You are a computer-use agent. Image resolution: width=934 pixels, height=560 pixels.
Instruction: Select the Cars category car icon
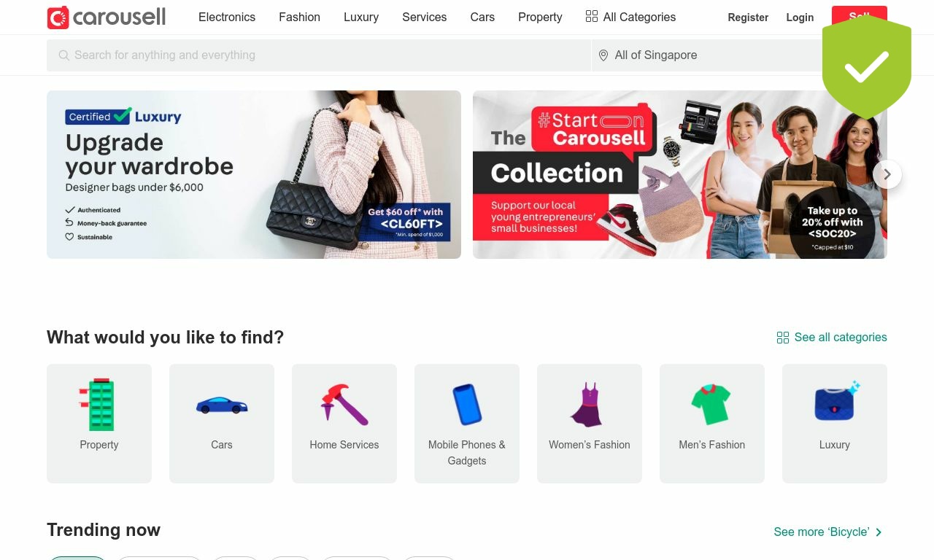click(x=222, y=405)
